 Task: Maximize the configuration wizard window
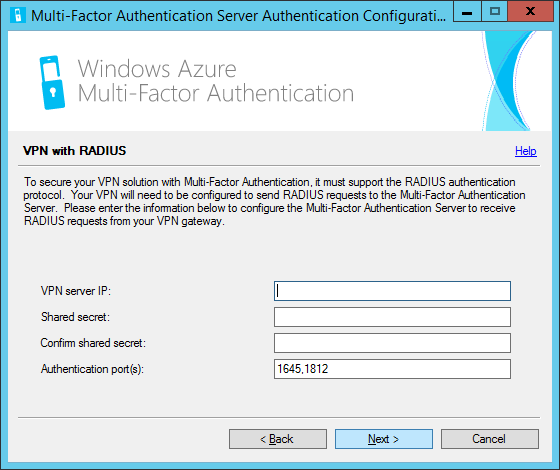(x=495, y=12)
